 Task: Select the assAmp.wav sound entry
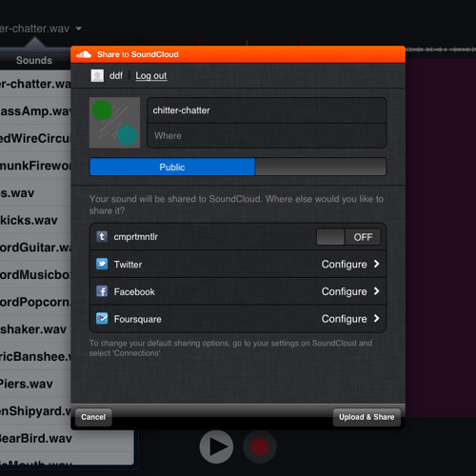point(35,111)
